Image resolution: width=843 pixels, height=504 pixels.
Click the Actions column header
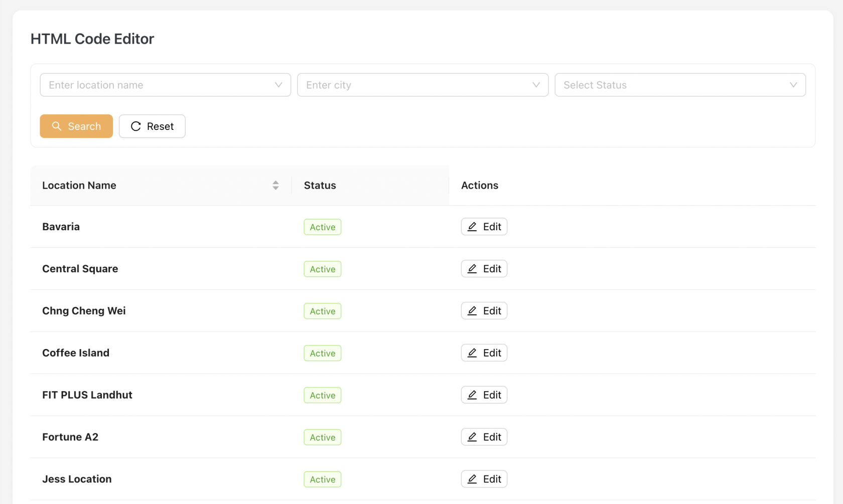point(632,185)
